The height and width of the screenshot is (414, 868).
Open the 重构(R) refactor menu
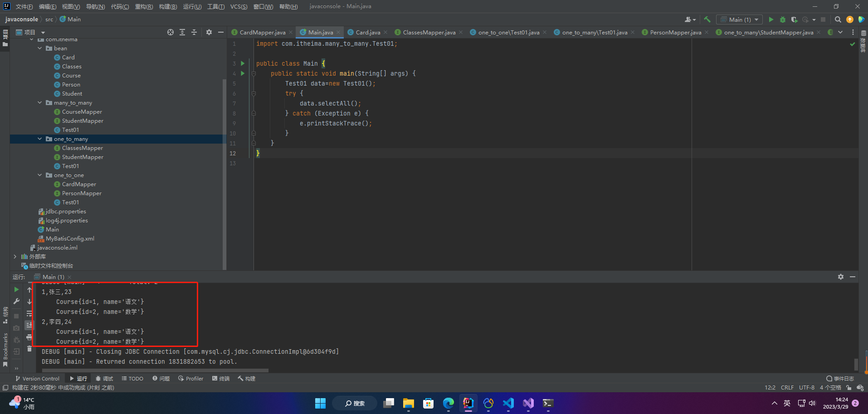pyautogui.click(x=144, y=6)
